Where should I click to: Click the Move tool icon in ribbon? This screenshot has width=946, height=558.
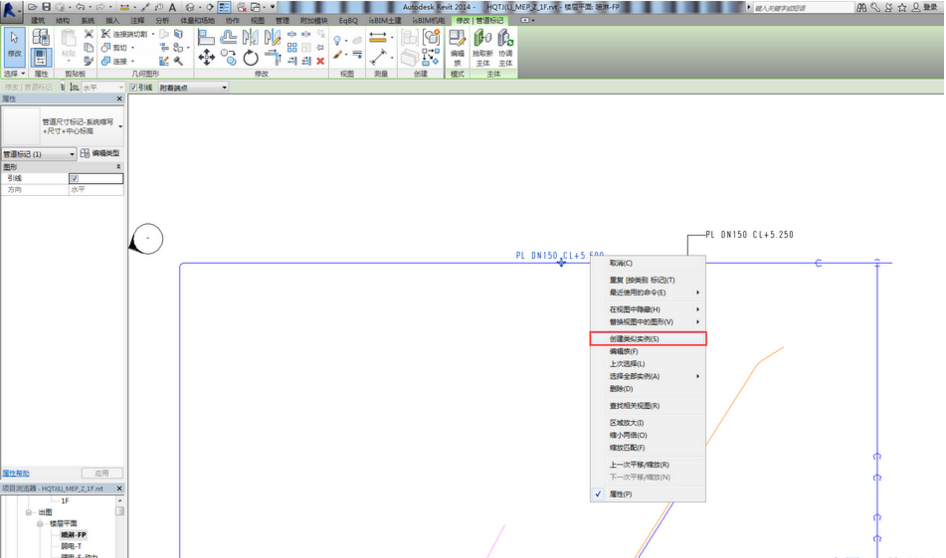pos(206,58)
